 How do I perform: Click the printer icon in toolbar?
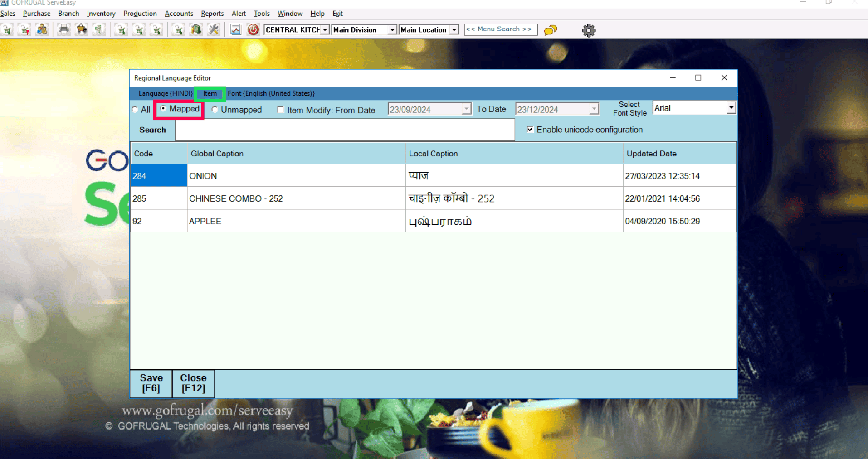coord(64,30)
